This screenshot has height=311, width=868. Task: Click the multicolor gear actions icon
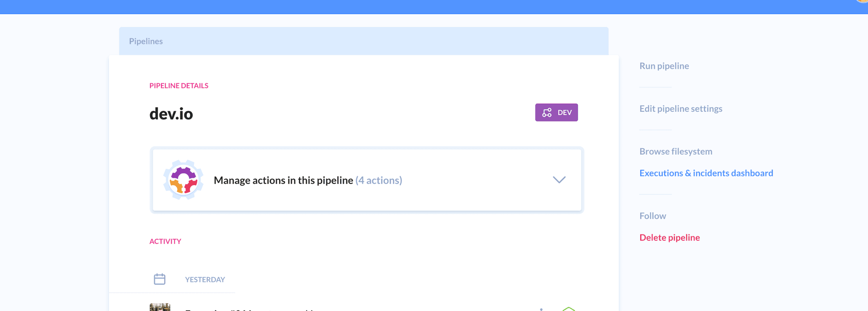(183, 180)
